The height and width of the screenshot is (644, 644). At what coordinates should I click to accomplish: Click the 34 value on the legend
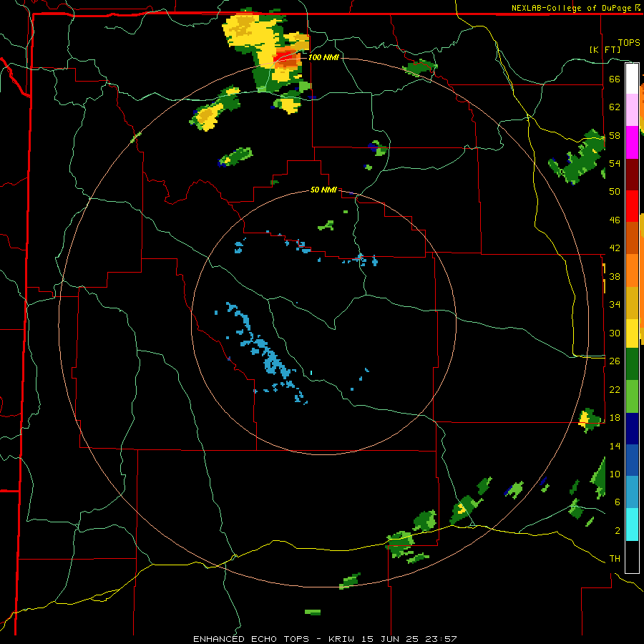(615, 305)
